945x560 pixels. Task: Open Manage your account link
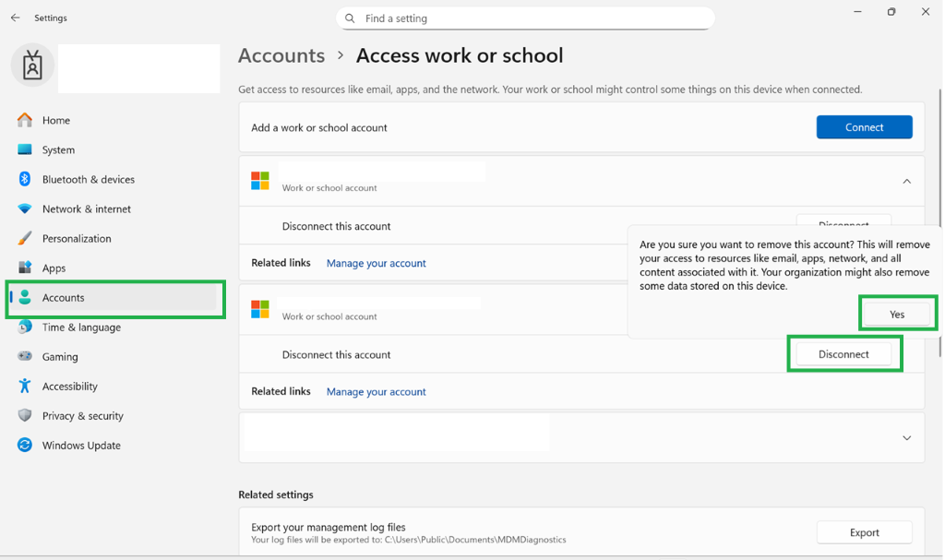376,263
